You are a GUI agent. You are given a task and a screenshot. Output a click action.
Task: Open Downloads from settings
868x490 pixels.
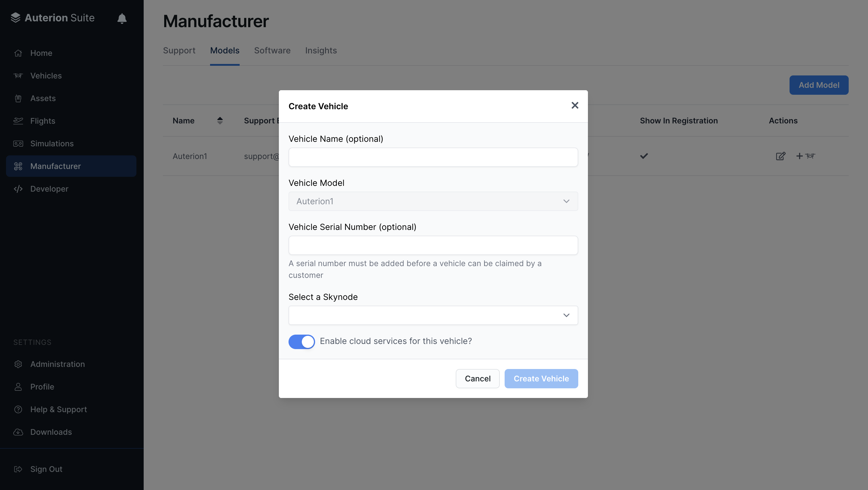50,432
